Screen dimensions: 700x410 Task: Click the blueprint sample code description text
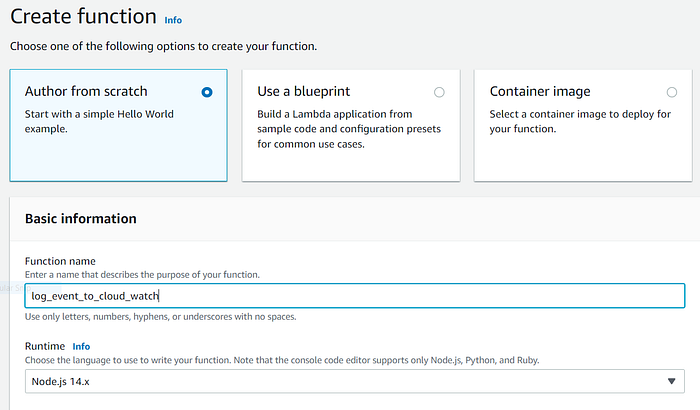349,129
